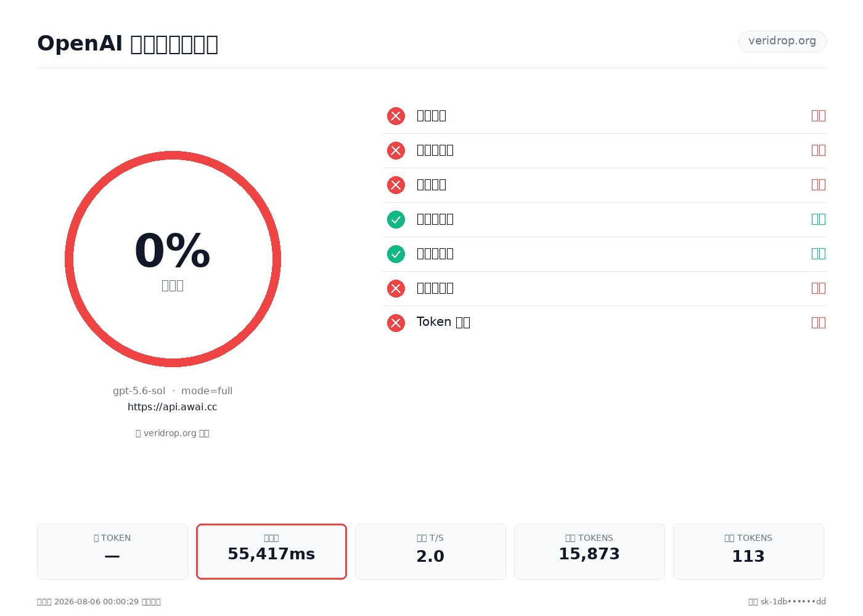863x616 pixels.
Task: Click the lower green checkmark icon
Action: coord(396,254)
